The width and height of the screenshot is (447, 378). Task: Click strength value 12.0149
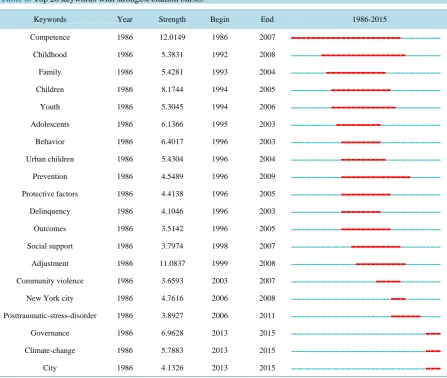click(x=172, y=37)
